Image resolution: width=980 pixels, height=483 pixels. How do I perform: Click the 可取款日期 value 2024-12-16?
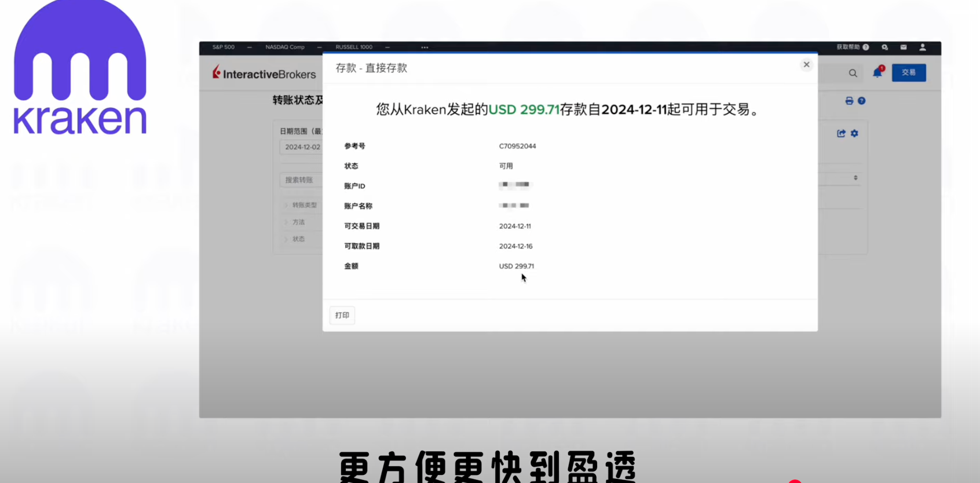(515, 246)
